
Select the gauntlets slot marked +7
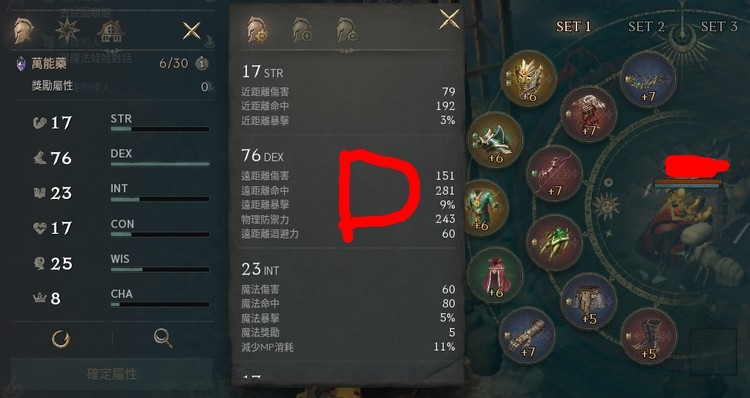(x=527, y=335)
